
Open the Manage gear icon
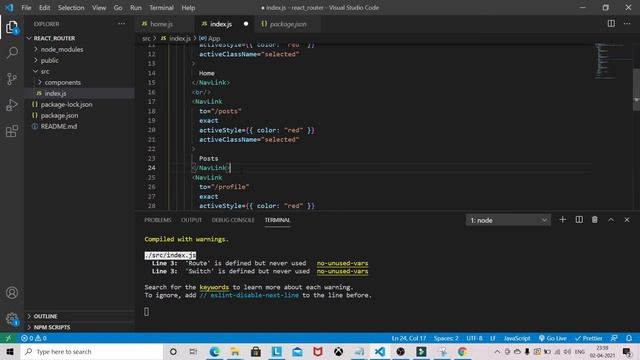(x=12, y=319)
